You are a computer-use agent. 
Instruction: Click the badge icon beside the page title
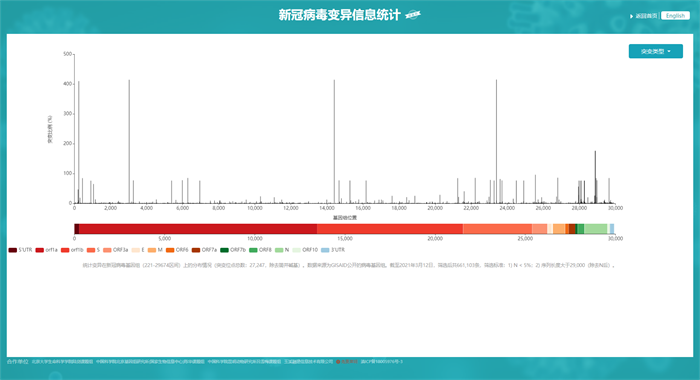tap(412, 15)
